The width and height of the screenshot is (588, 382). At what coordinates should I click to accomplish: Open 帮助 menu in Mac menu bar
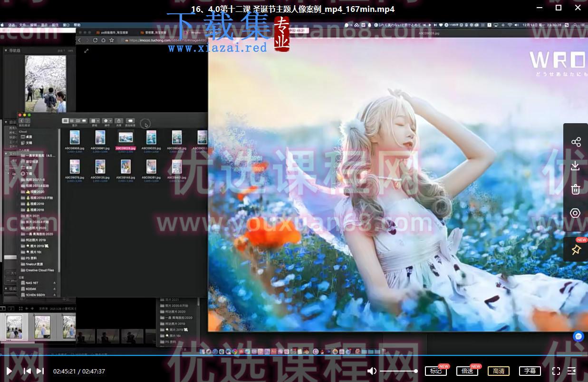77,25
